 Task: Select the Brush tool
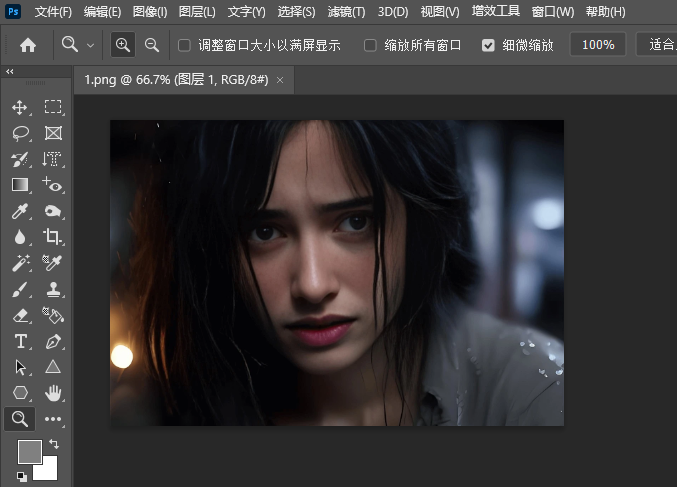pos(20,290)
